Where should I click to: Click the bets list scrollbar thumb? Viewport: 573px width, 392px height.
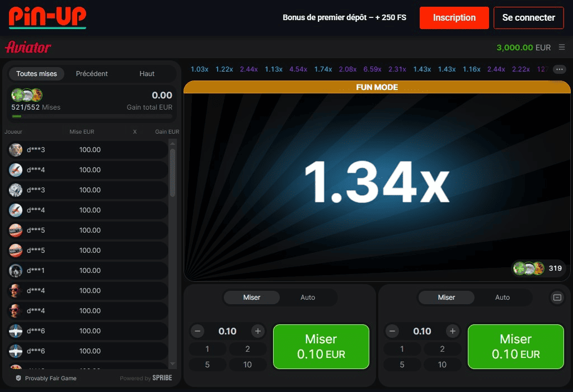172,172
